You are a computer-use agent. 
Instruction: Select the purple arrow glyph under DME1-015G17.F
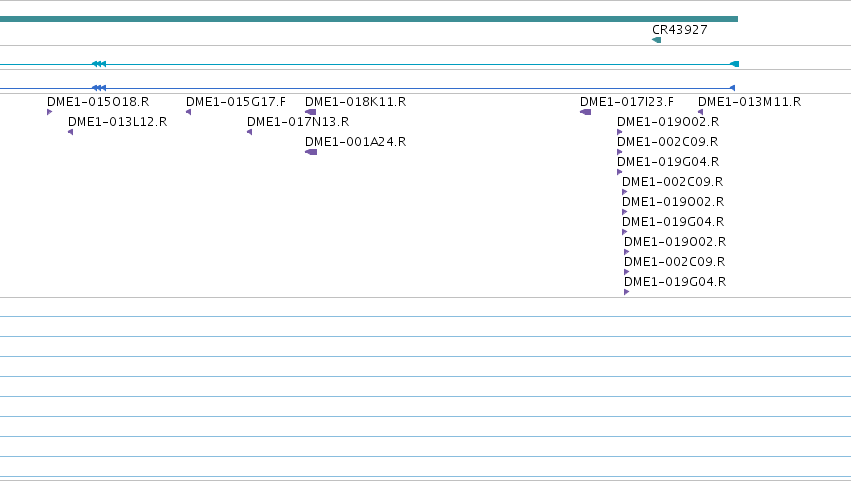188,112
